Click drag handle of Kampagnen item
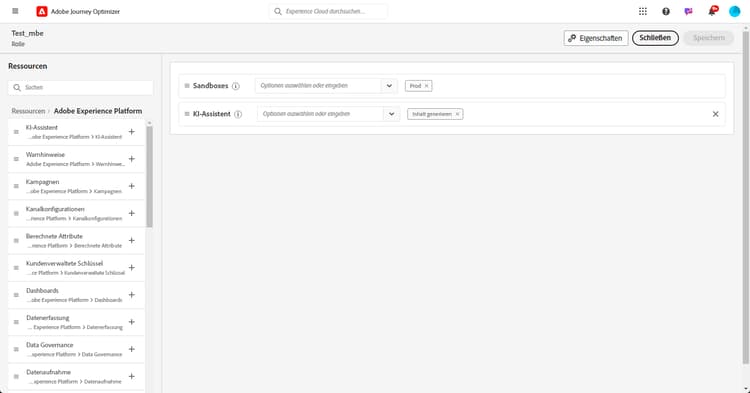The height and width of the screenshot is (393, 750). point(16,186)
